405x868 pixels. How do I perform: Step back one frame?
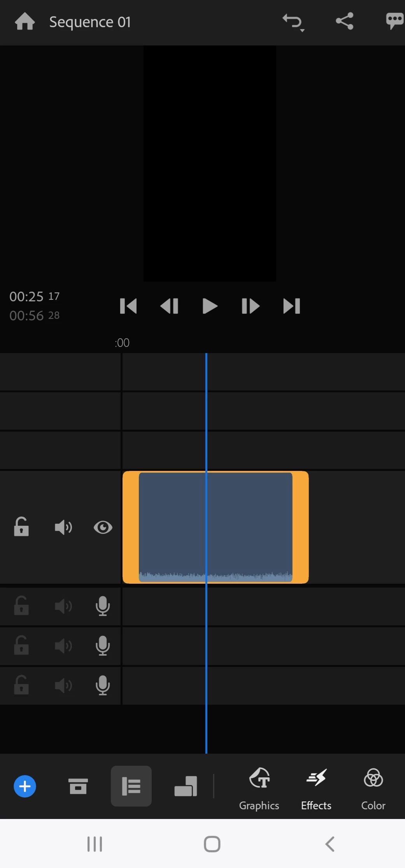point(169,306)
